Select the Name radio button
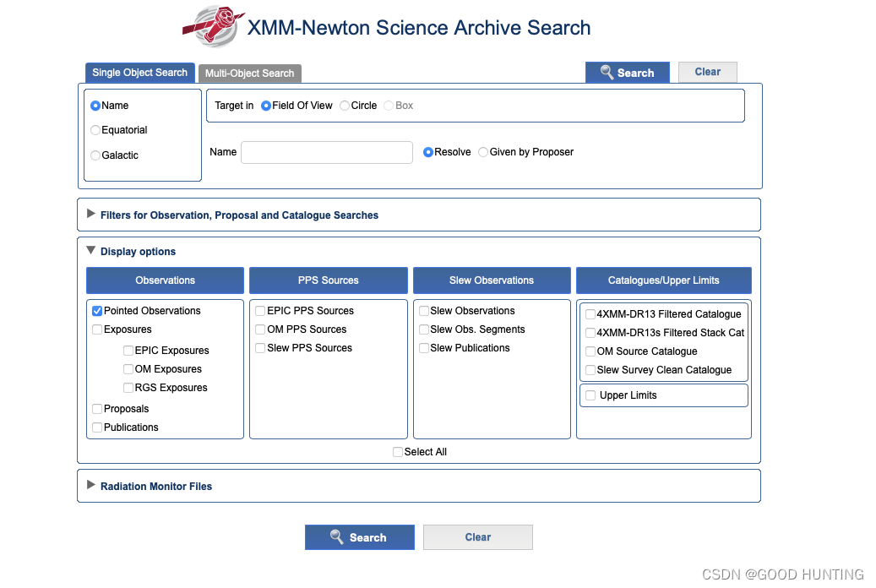Image resolution: width=876 pixels, height=588 pixels. click(x=95, y=106)
